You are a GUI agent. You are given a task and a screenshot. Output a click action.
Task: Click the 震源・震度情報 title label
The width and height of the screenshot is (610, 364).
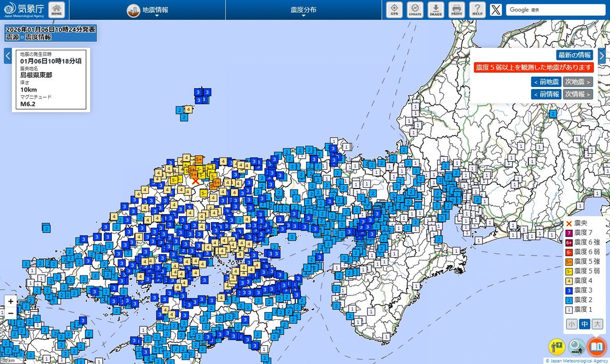[x=28, y=38]
